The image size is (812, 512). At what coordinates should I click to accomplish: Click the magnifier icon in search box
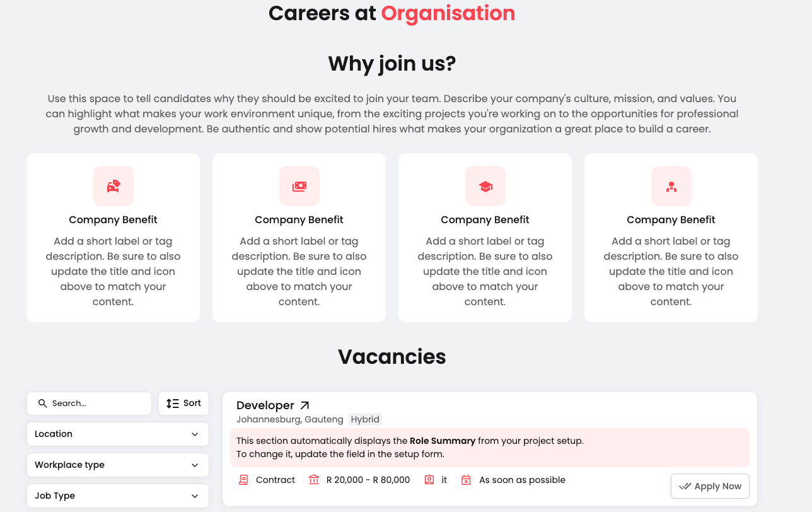[43, 404]
